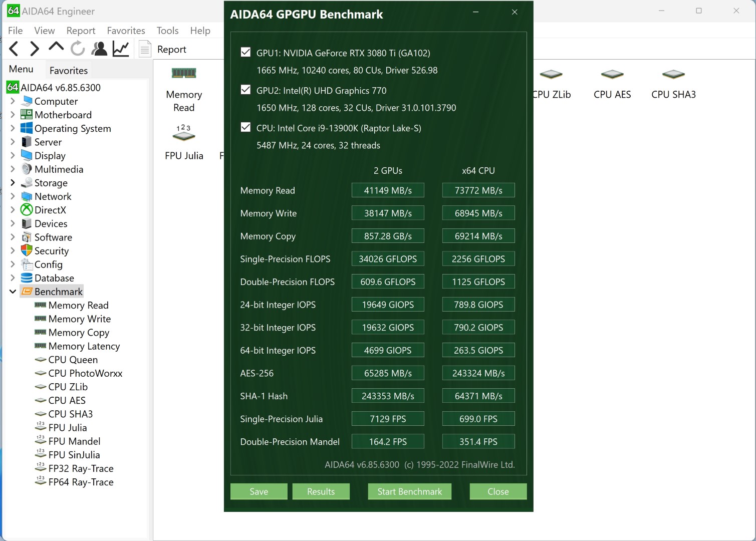Image resolution: width=756 pixels, height=541 pixels.
Task: Click the Network icon in the tree
Action: [x=27, y=196]
